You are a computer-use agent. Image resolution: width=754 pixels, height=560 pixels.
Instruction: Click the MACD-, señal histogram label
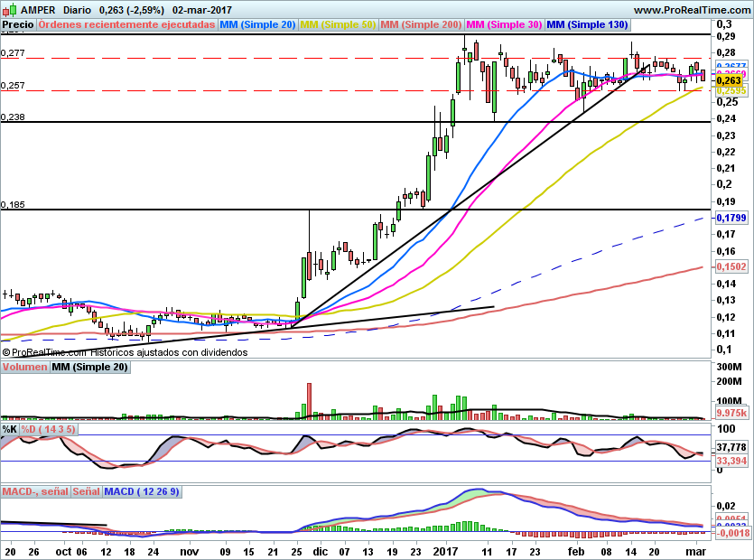point(35,491)
